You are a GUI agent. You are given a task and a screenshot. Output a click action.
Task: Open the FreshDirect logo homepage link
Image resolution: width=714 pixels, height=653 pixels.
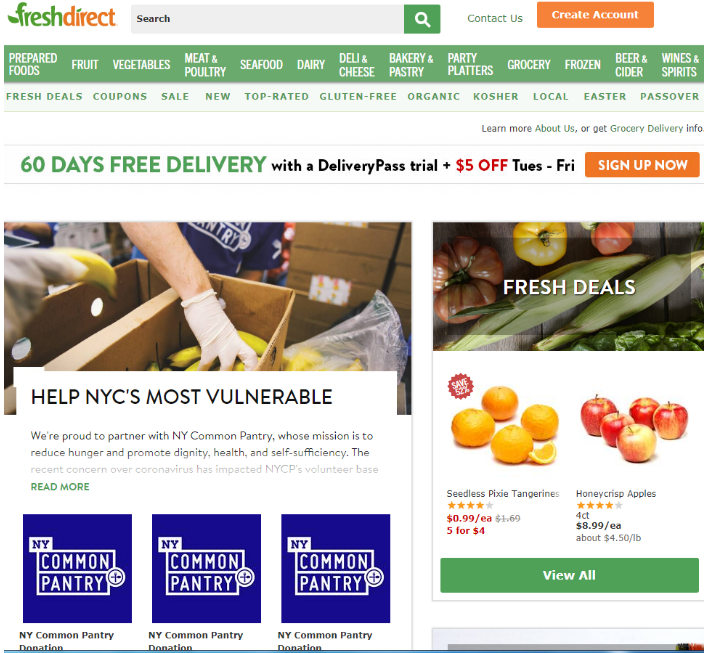tap(62, 15)
